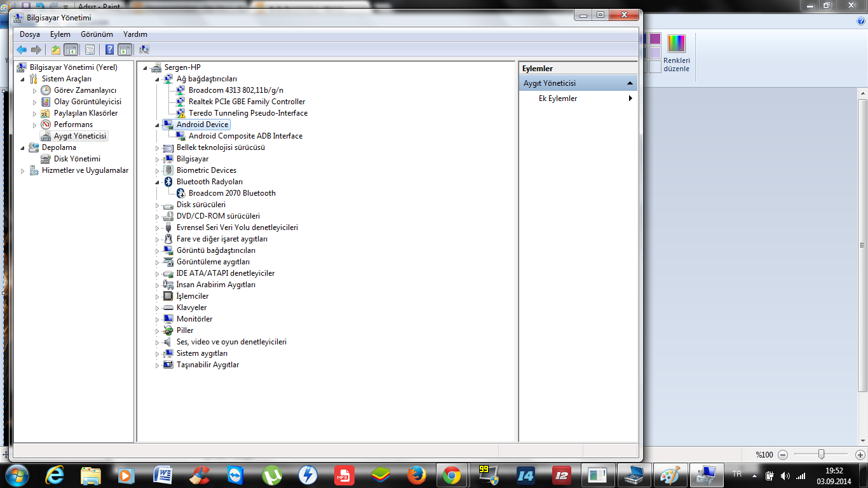This screenshot has height=488, width=868.
Task: Click the Monitörler monitor icon
Action: click(x=168, y=319)
